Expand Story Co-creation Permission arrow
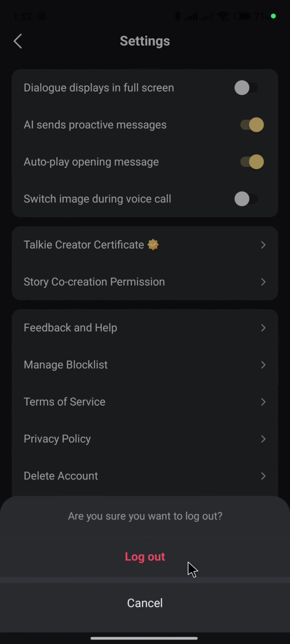Image resolution: width=290 pixels, height=644 pixels. click(263, 282)
